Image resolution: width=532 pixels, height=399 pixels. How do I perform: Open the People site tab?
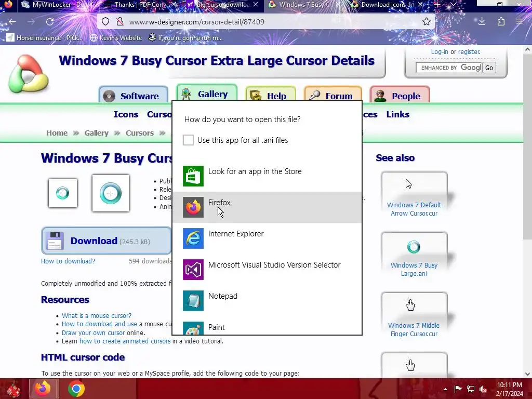pos(400,95)
